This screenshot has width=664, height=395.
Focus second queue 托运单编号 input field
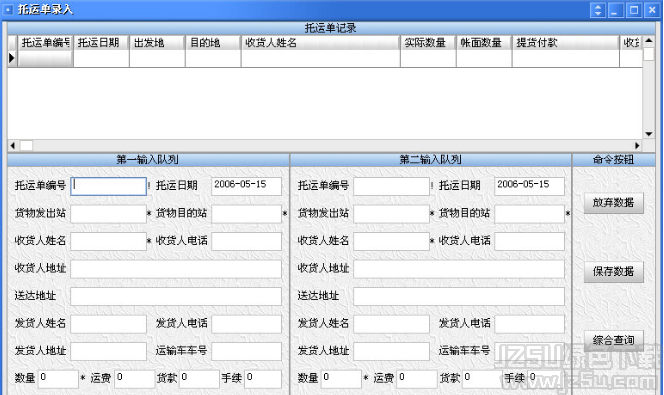coord(391,186)
